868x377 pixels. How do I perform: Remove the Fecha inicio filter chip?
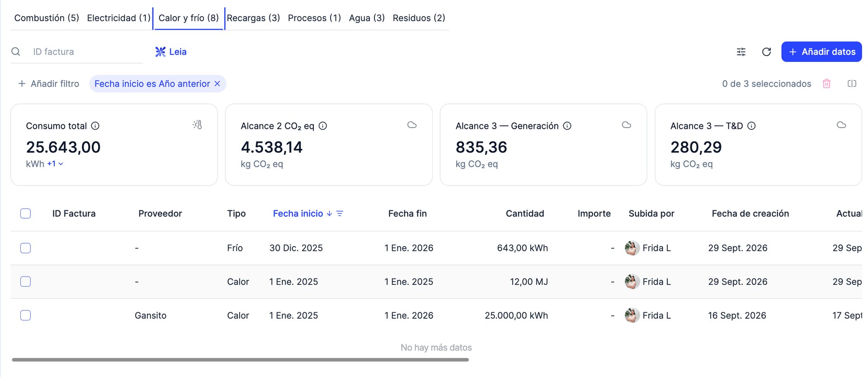[217, 84]
